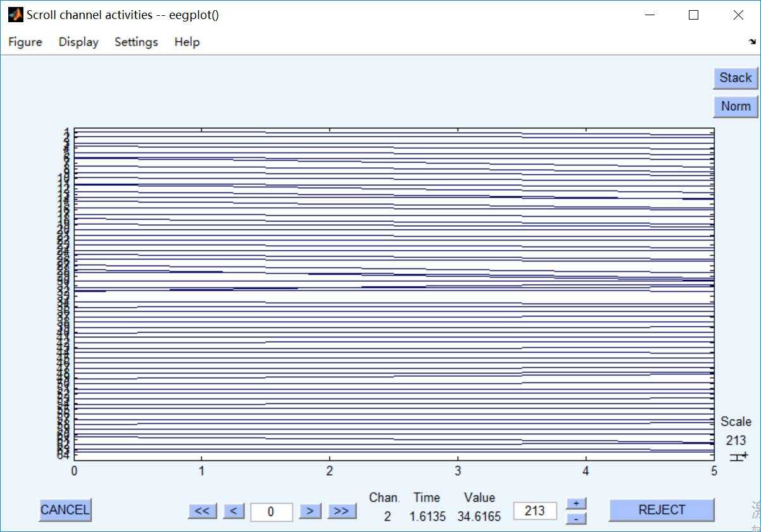Toggle the Norm normalization button
This screenshot has width=761, height=532.
coord(736,106)
